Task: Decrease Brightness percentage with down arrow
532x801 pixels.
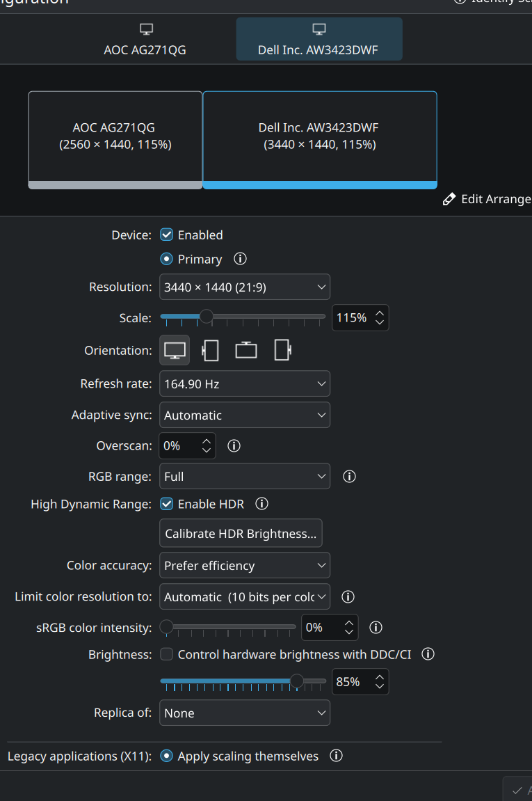Action: pyautogui.click(x=379, y=686)
